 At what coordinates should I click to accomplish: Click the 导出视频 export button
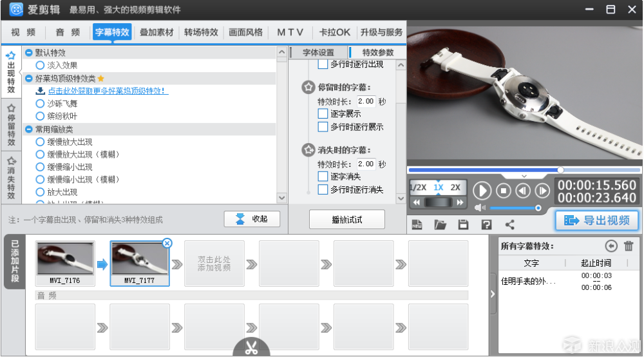pos(597,220)
